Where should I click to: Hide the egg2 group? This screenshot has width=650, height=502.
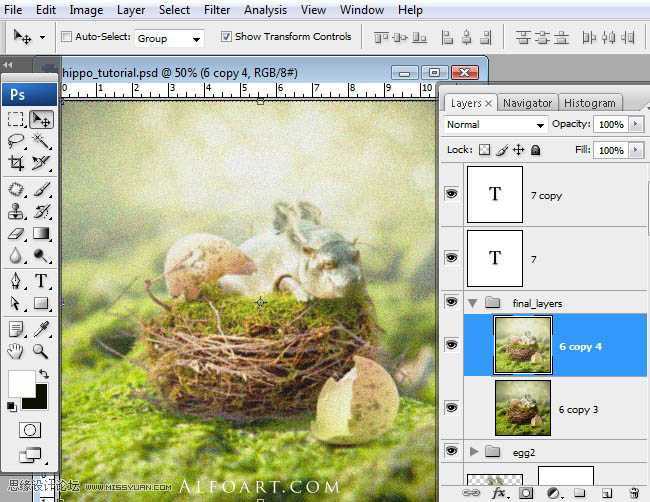click(451, 451)
